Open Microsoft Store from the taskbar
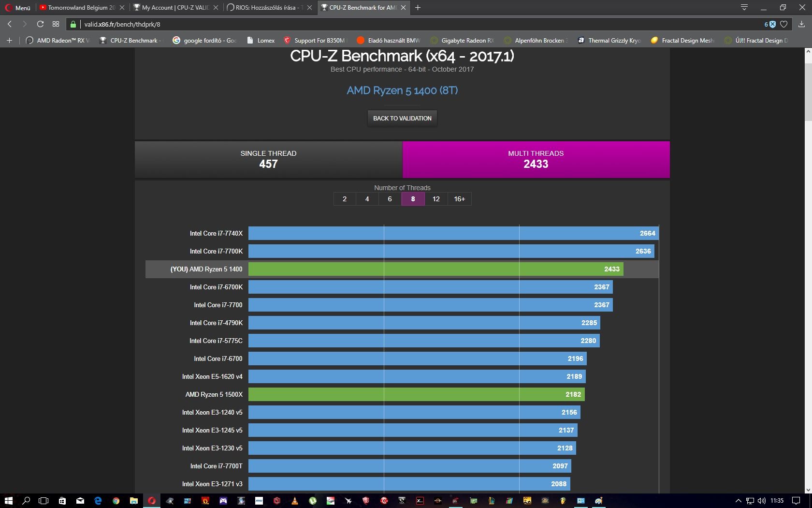 [62, 501]
